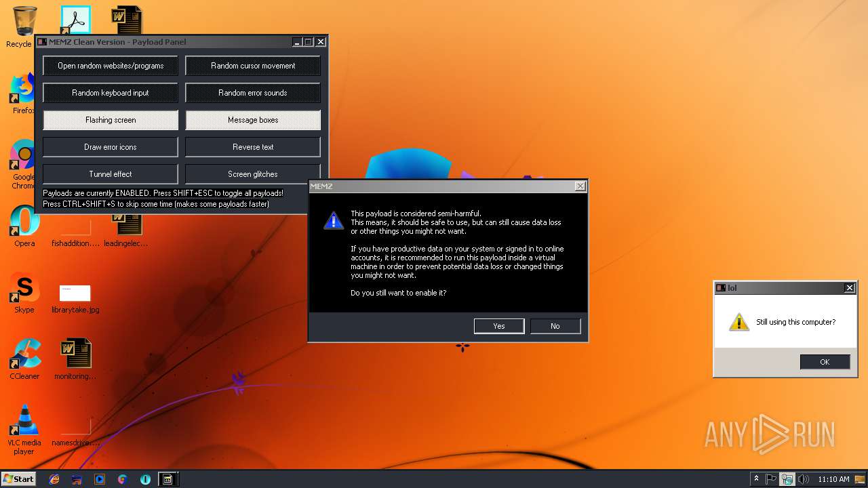
Task: Maximize the MEMZ Payload Panel window
Action: pos(309,42)
